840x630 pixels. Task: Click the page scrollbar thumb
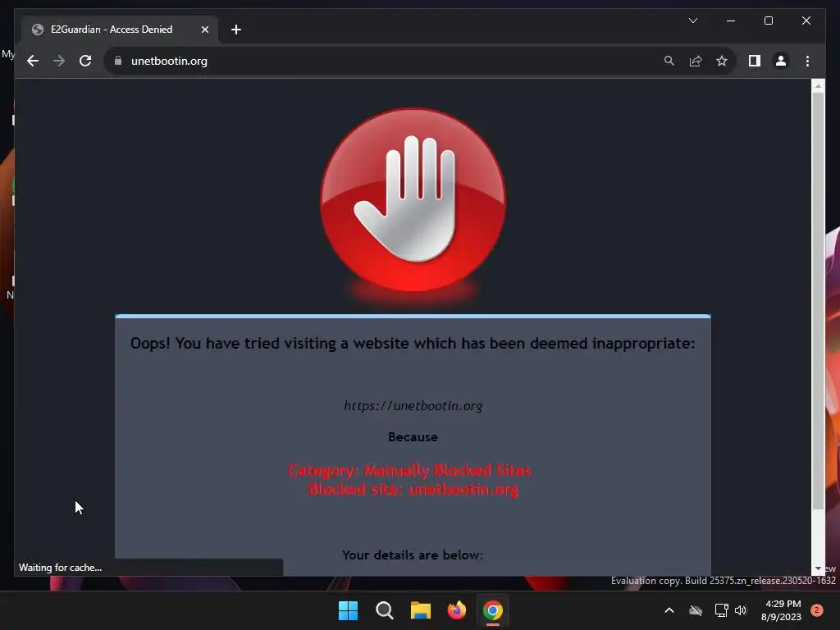(818, 300)
